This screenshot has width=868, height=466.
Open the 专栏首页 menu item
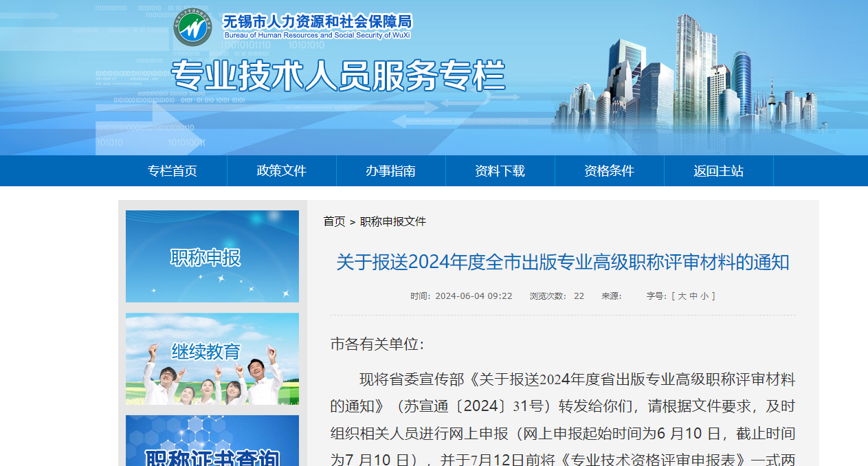pos(172,171)
